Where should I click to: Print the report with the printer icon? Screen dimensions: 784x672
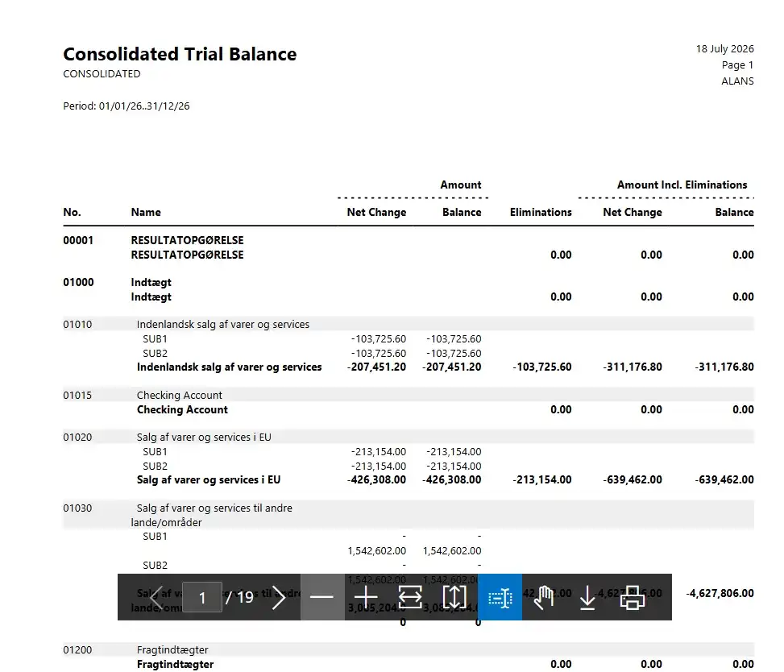pyautogui.click(x=632, y=597)
